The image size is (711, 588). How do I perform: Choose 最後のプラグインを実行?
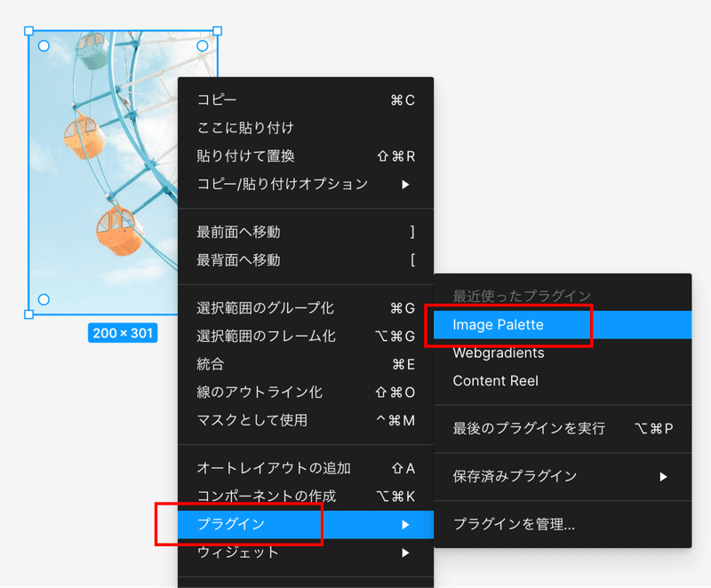click(x=563, y=428)
